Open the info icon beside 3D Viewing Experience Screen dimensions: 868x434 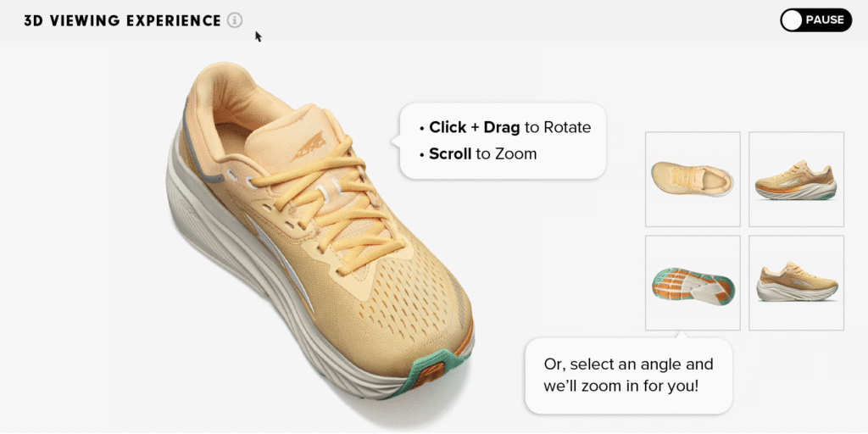[235, 20]
